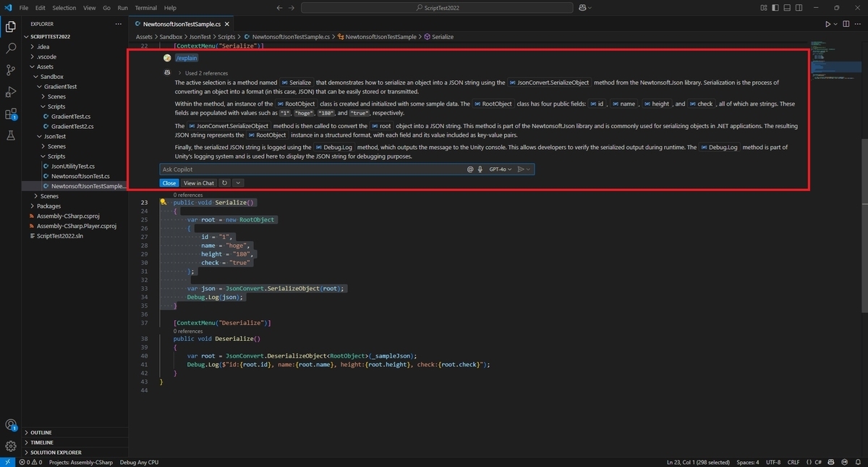Viewport: 868px width, 467px height.
Task: Expand the .vscode folder
Action: 75,56
